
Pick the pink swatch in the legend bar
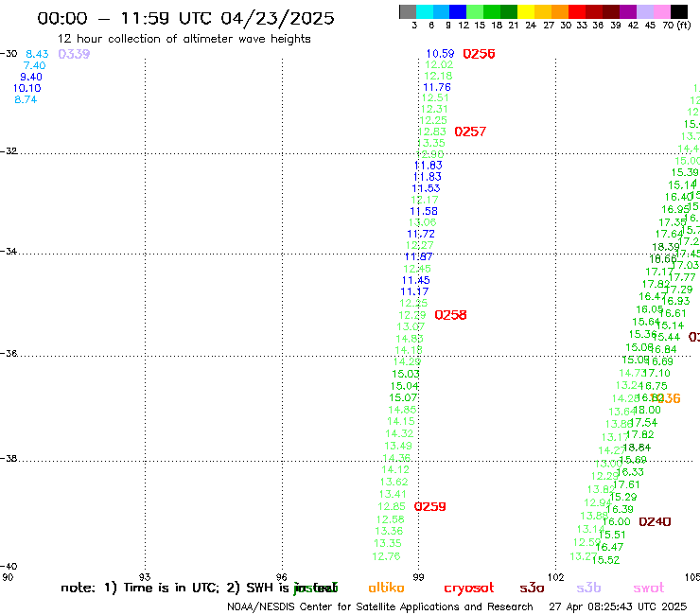tap(661, 11)
